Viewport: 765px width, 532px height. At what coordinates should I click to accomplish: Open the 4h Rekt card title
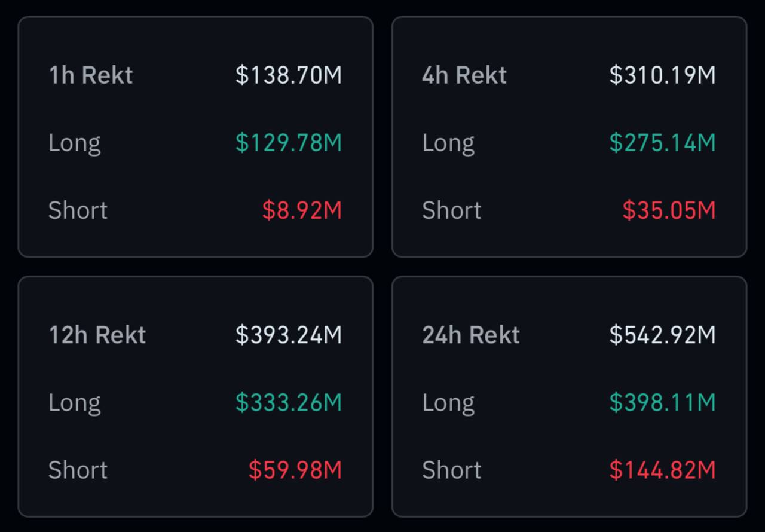tap(464, 75)
